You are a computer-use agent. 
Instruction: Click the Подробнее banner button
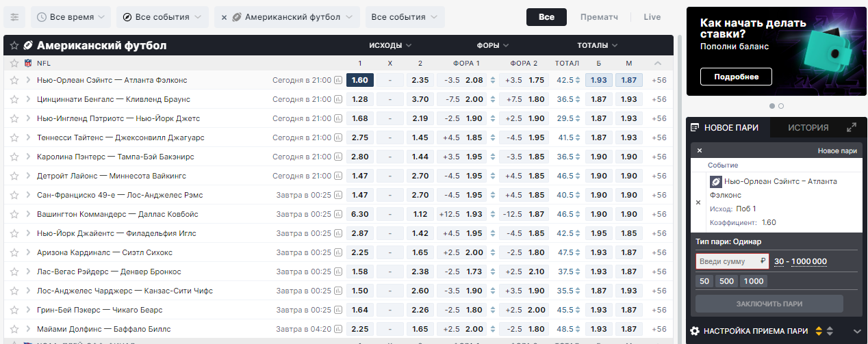tap(736, 77)
